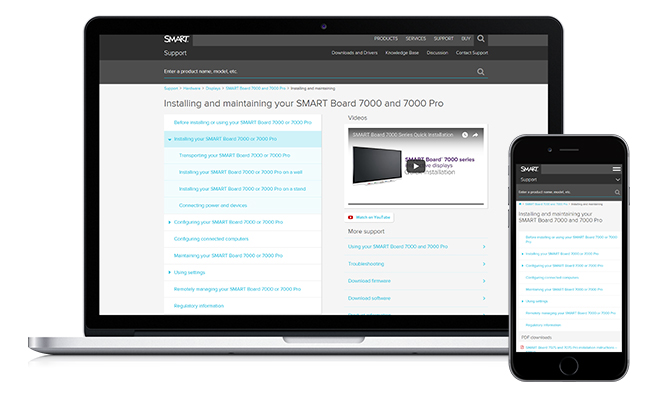Click the video title SMART Board 7000 Series Quick Installation
The height and width of the screenshot is (397, 658).
[x=403, y=135]
